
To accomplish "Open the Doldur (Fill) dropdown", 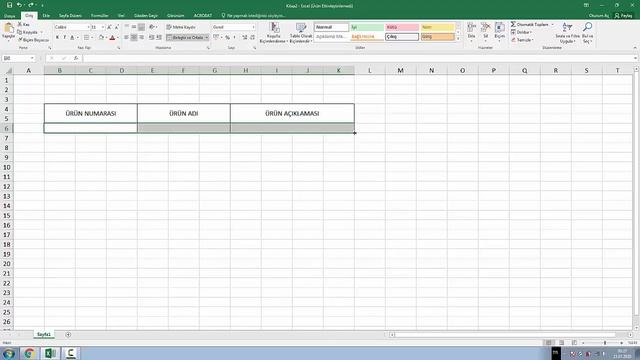I will 522,32.
